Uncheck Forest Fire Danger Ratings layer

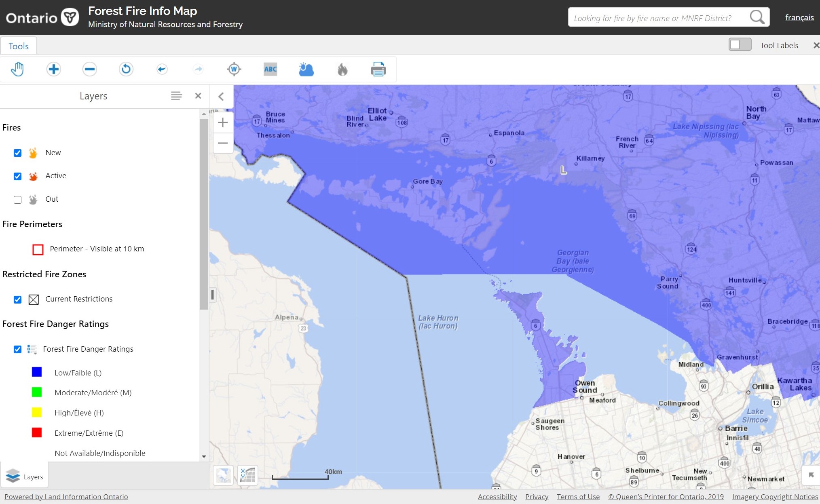(17, 349)
